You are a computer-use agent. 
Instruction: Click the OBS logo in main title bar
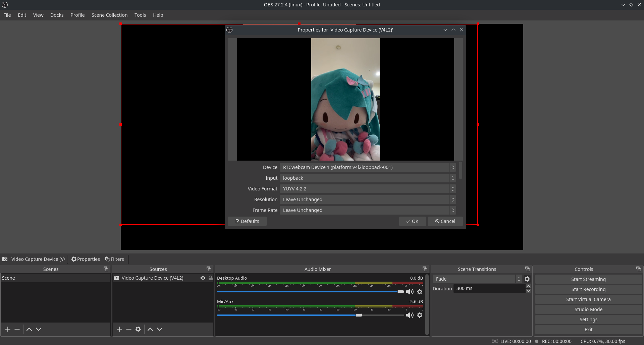click(5, 5)
